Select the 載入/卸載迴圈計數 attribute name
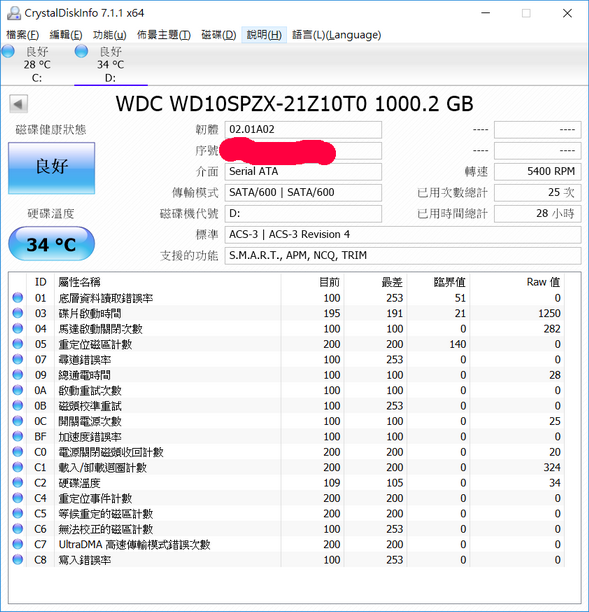 coord(103,468)
